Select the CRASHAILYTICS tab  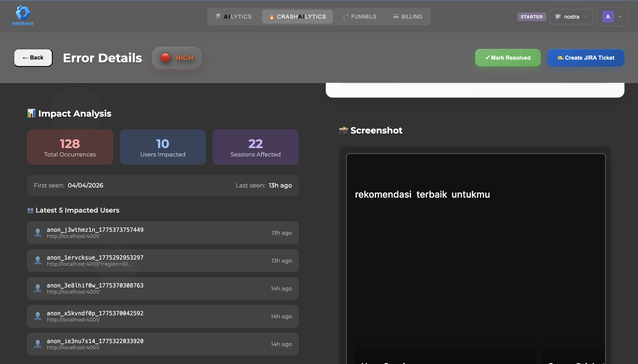[297, 17]
